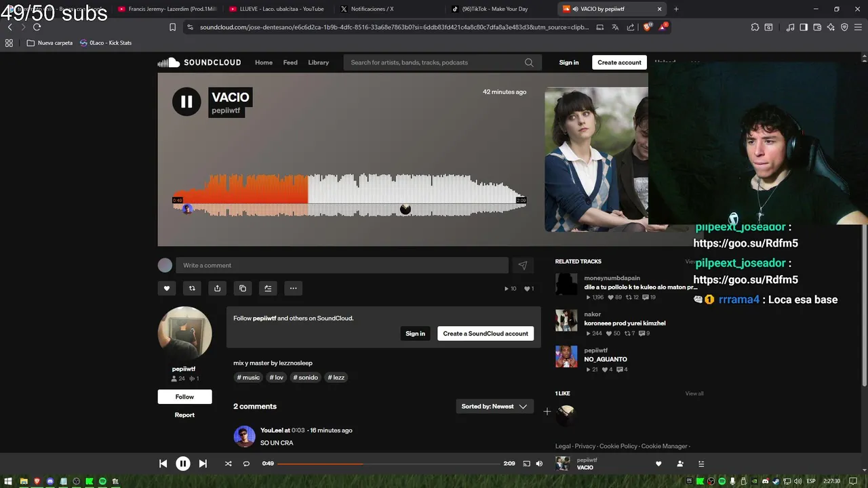Screen dimensions: 868x488
Task: Select the # lezz tag
Action: [336, 378]
